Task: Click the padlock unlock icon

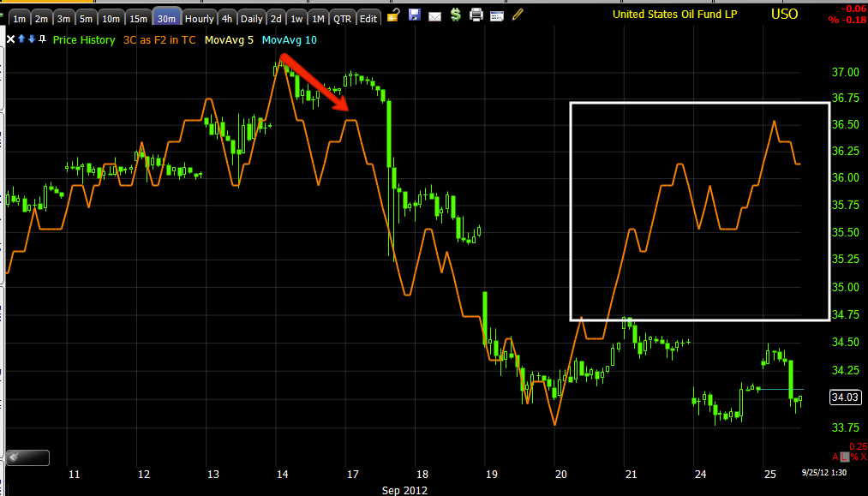Action: click(393, 15)
